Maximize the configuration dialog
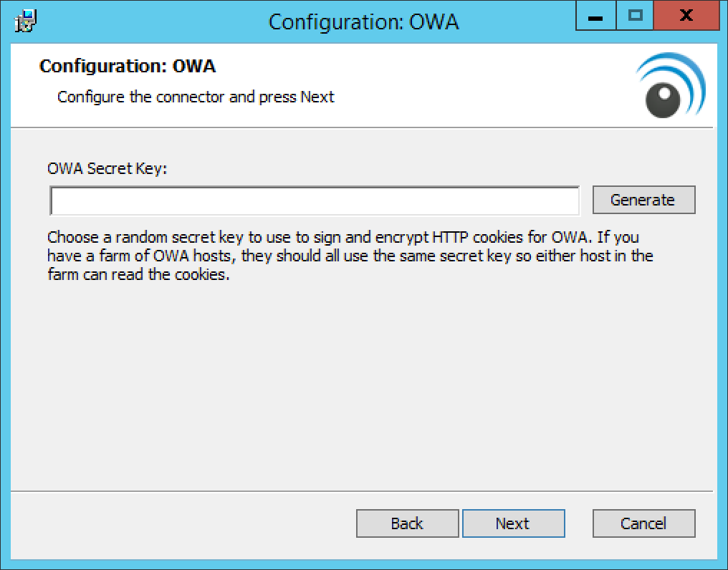 coord(635,15)
